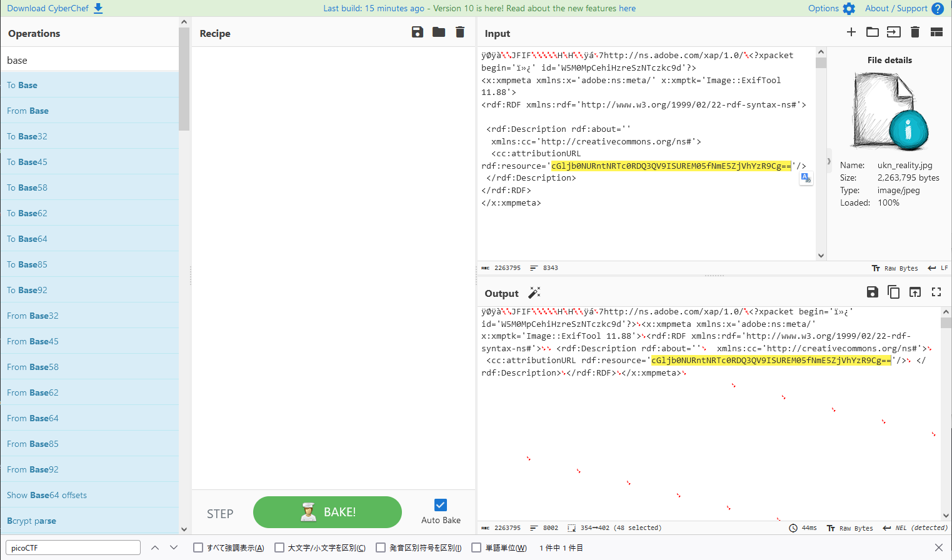This screenshot has height=560, width=952.
Task: Click operations list scrollbar down arrow
Action: [x=184, y=529]
